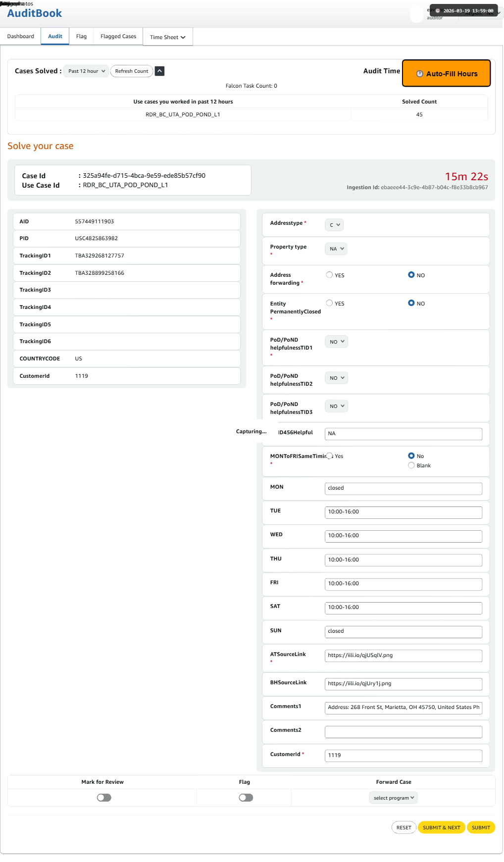Collapse the Cases Solved panel arrow icon

tap(159, 71)
